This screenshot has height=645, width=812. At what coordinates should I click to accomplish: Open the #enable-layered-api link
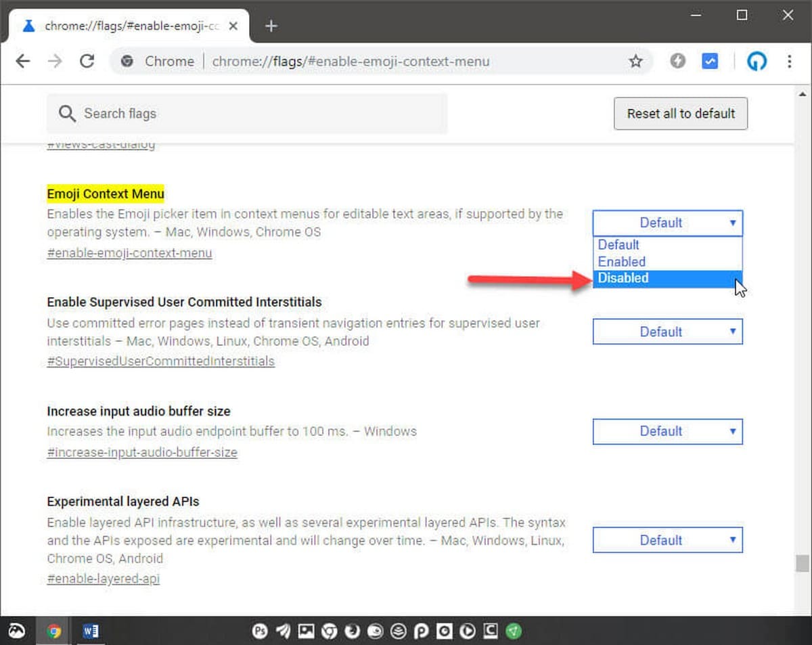[x=104, y=579]
